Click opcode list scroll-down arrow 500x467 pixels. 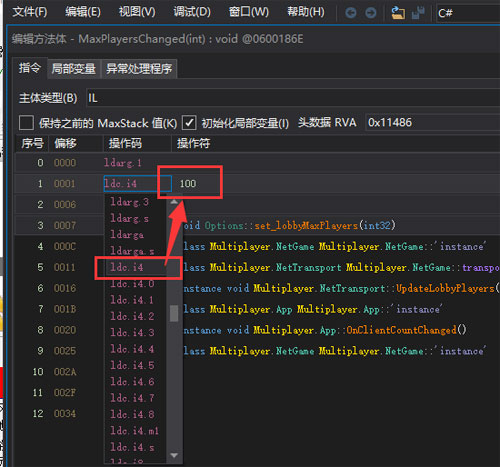174,455
